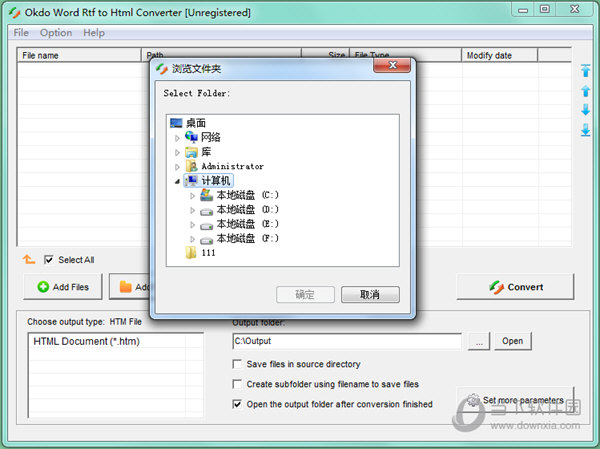
Task: Select the 网络 tree label
Action: (211, 137)
